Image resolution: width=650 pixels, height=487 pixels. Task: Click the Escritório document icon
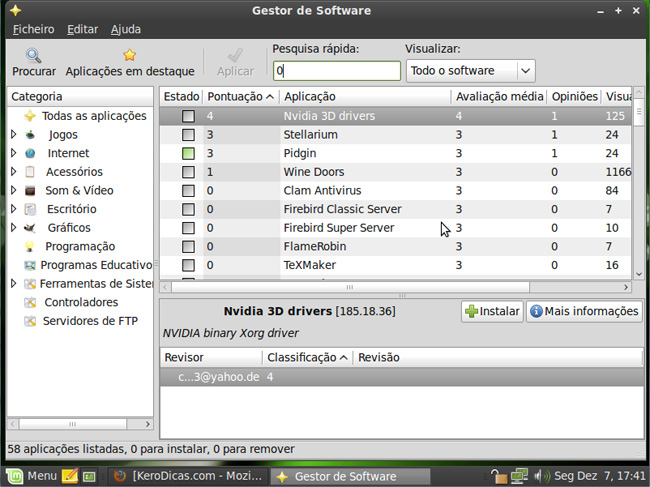(30, 209)
